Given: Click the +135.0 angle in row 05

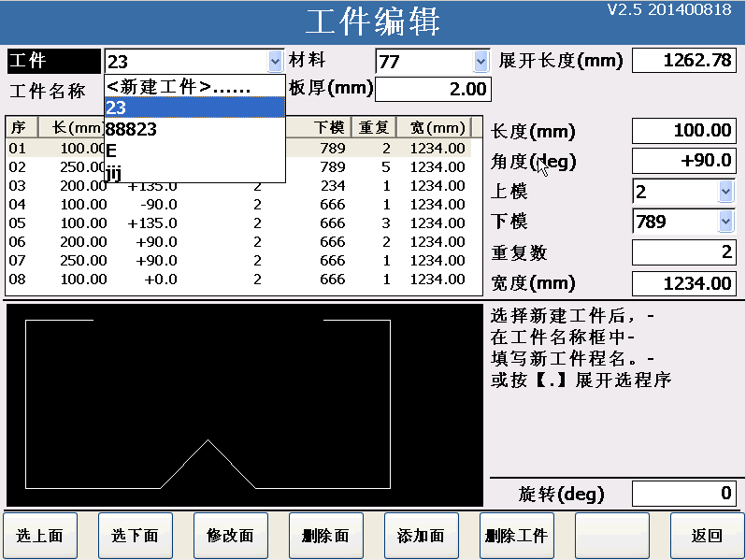Looking at the screenshot, I should [x=152, y=223].
